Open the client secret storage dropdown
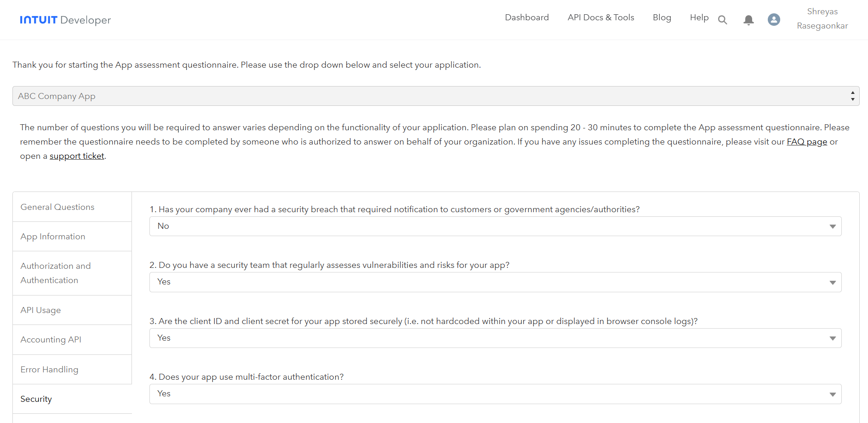Viewport: 868px width, 423px height. click(495, 338)
